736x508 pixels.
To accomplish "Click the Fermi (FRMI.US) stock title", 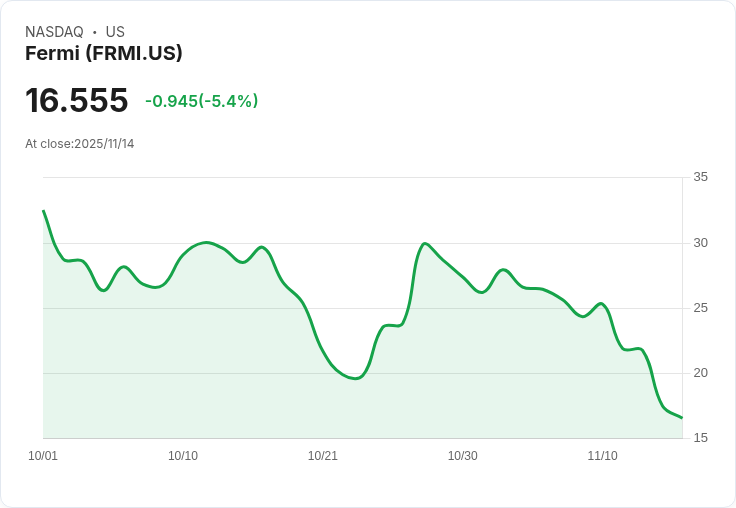I will pos(104,54).
